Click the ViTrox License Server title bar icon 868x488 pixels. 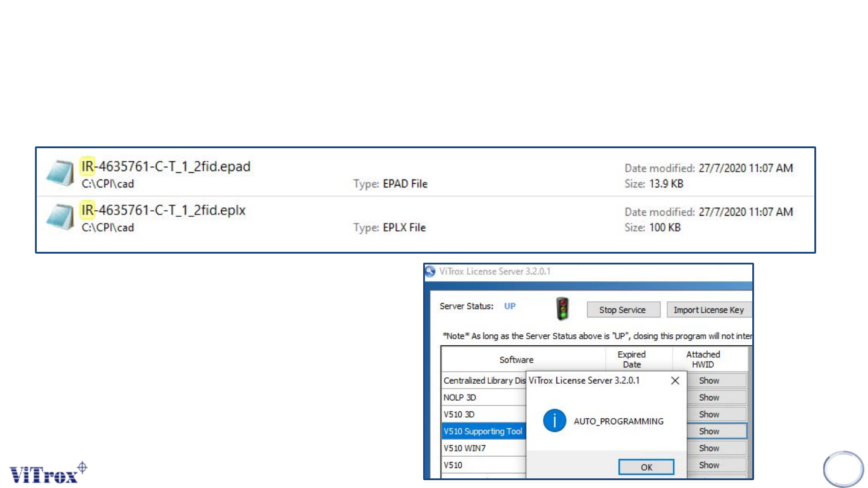pos(430,272)
